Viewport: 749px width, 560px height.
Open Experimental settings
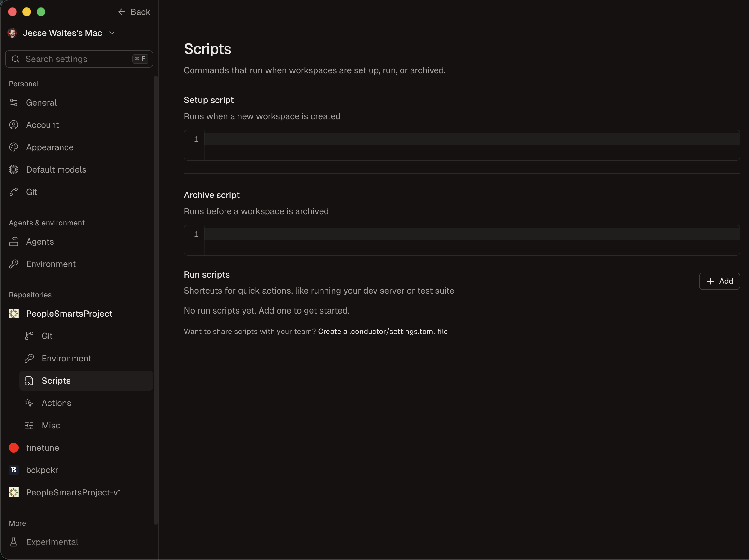[x=79, y=542]
